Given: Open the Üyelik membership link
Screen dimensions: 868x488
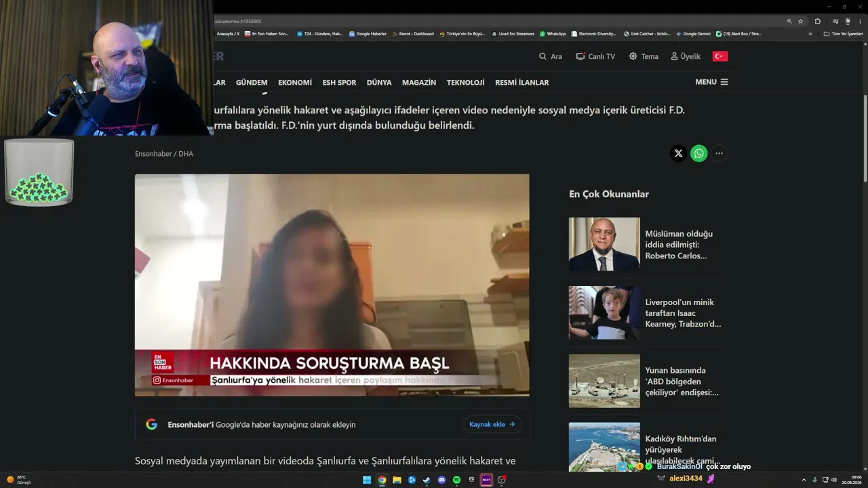Looking at the screenshot, I should [x=686, y=56].
